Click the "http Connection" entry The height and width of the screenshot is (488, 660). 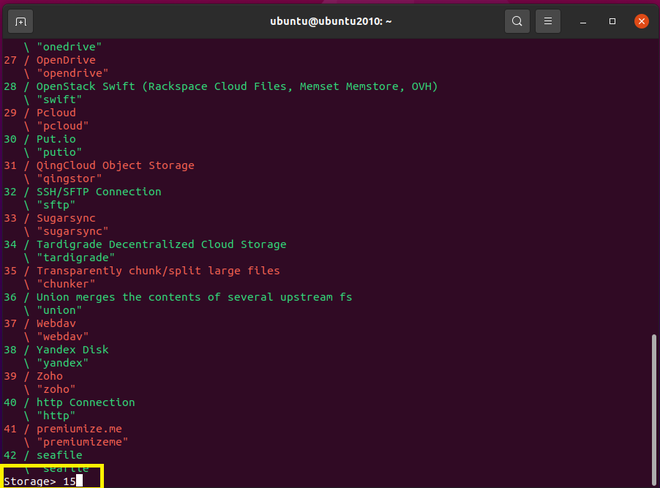coord(85,402)
